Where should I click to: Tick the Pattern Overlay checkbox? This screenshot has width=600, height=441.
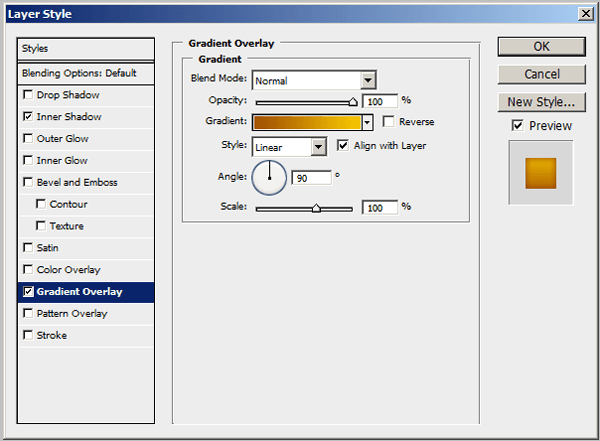tap(28, 313)
